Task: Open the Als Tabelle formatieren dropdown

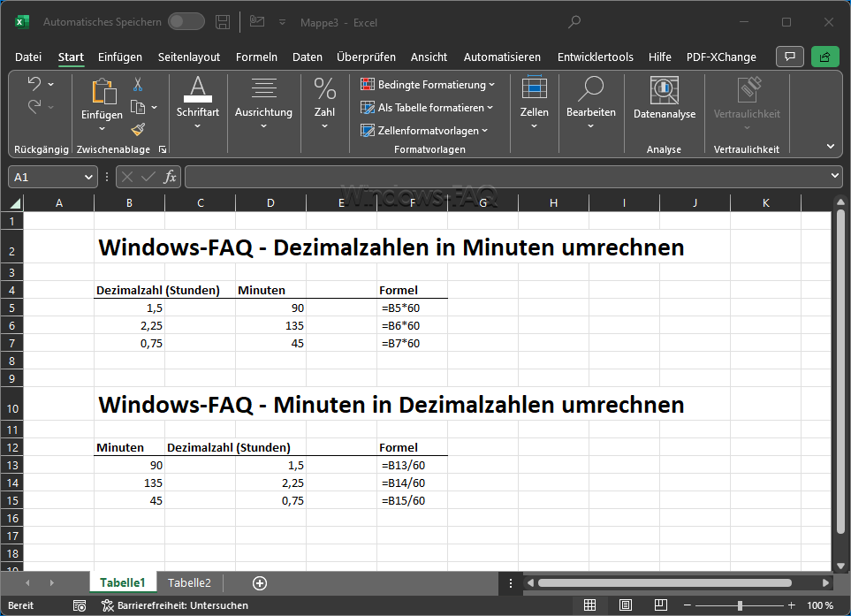Action: pyautogui.click(x=427, y=108)
